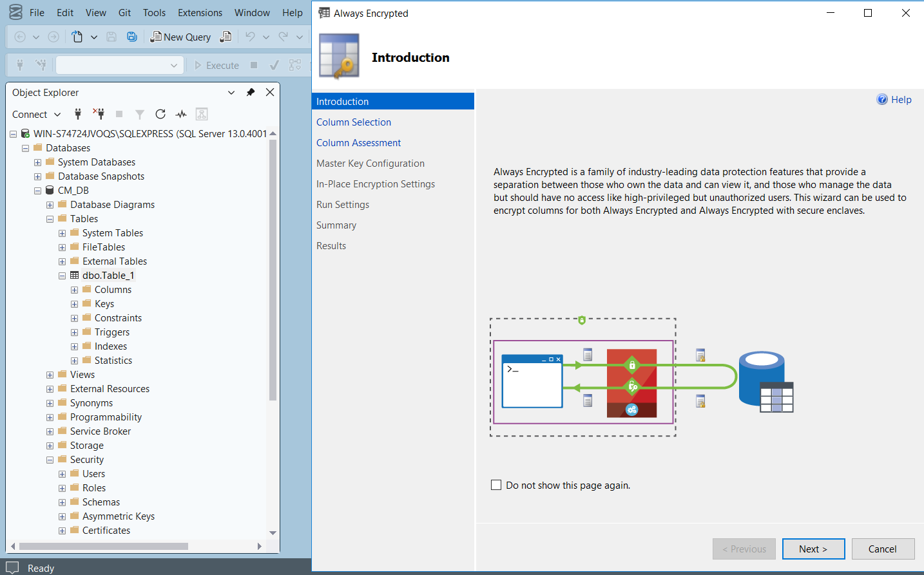Viewport: 924px width, 575px height.
Task: Click the New Query button
Action: pyautogui.click(x=180, y=37)
